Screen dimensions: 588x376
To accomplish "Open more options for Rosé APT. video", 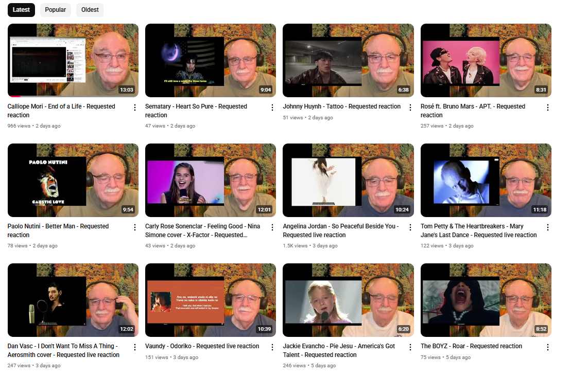I will pos(548,108).
